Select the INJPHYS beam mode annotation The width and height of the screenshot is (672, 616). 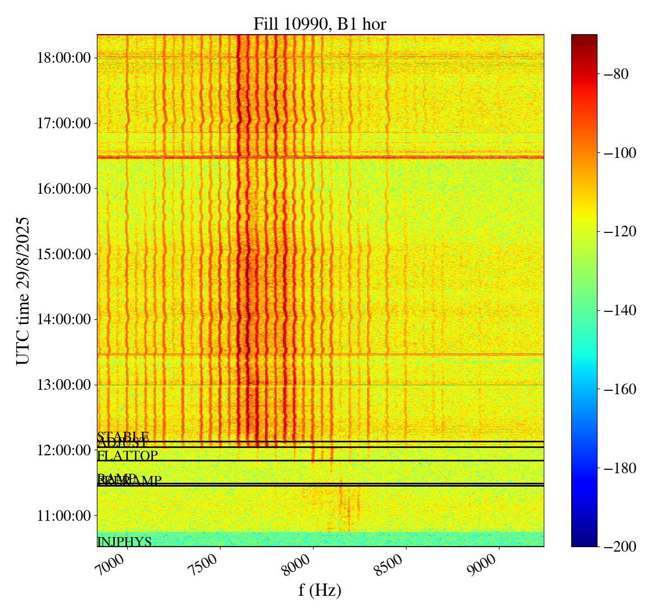coord(124,542)
